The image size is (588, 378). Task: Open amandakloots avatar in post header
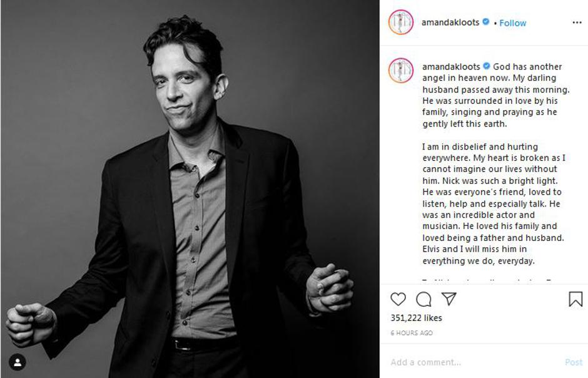point(400,22)
